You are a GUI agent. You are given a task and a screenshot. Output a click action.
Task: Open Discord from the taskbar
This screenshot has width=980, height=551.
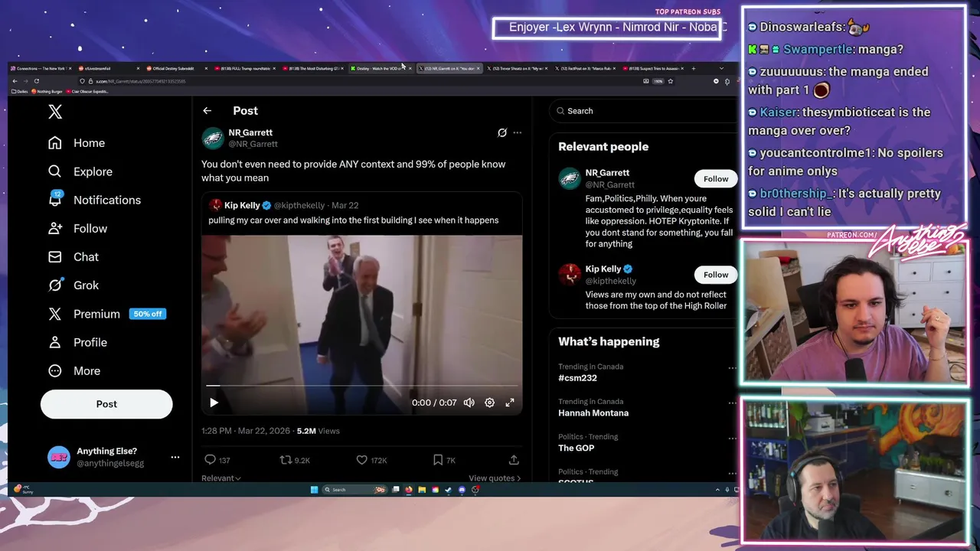coord(462,490)
